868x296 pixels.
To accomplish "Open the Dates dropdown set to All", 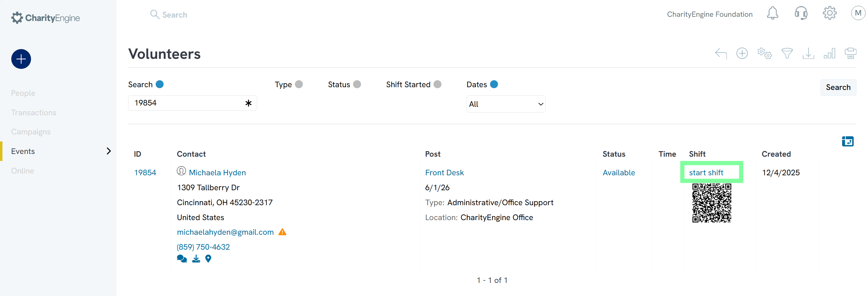I will pos(506,104).
